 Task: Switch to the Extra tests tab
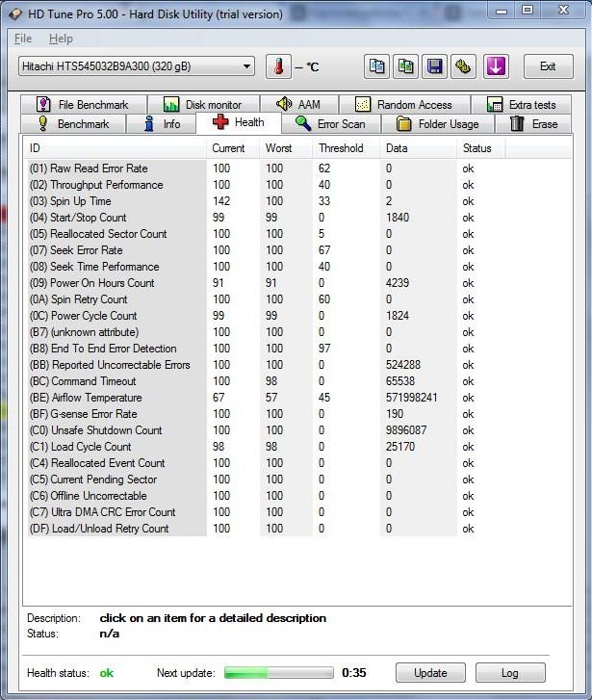click(521, 105)
